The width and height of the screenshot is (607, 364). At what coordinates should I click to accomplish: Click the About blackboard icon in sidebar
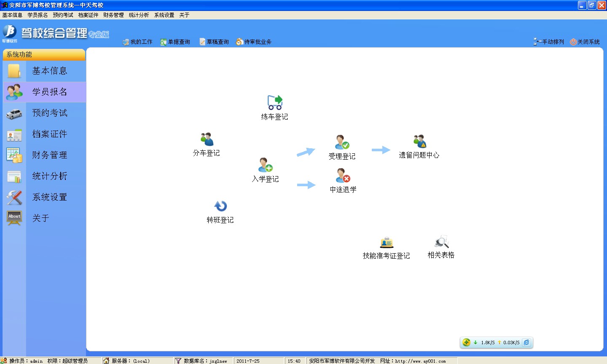point(14,218)
